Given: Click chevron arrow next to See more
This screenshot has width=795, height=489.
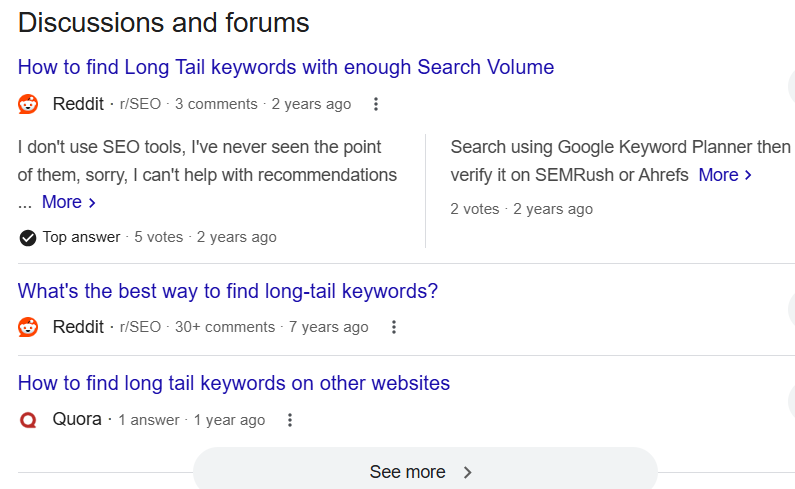Looking at the screenshot, I should (x=467, y=472).
